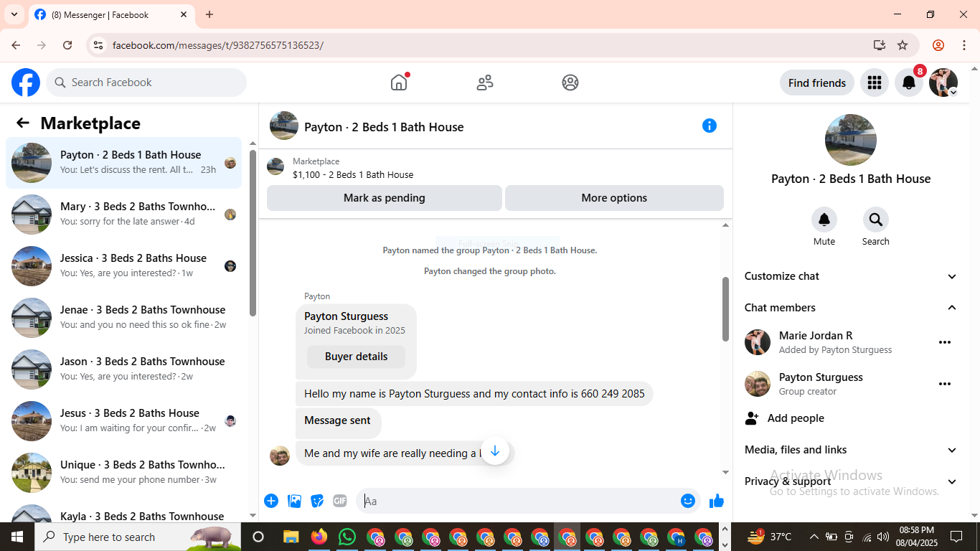This screenshot has height=551, width=980.
Task: Open Jenae 3 Beds 2 Baths Townhouse chat
Action: click(x=124, y=318)
